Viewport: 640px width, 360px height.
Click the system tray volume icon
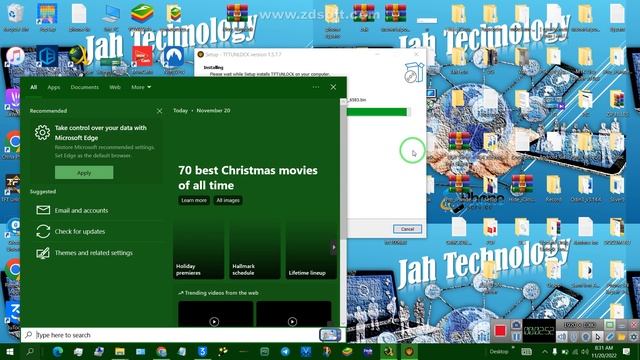click(x=585, y=351)
